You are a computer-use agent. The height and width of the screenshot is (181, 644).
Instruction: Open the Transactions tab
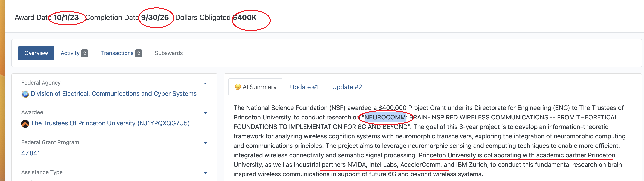pos(117,53)
